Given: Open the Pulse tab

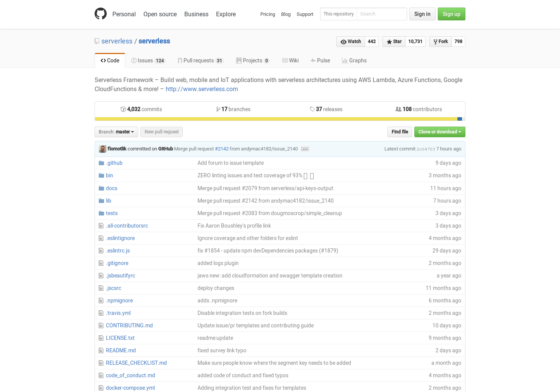Looking at the screenshot, I should click(x=320, y=60).
